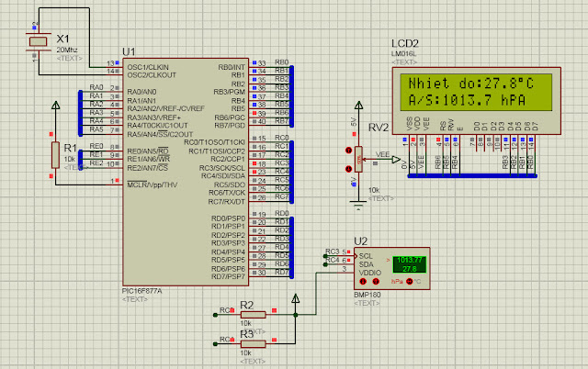Image resolution: width=588 pixels, height=369 pixels.
Task: Click the RE2/AN7/CS pin name
Action: 147,168
